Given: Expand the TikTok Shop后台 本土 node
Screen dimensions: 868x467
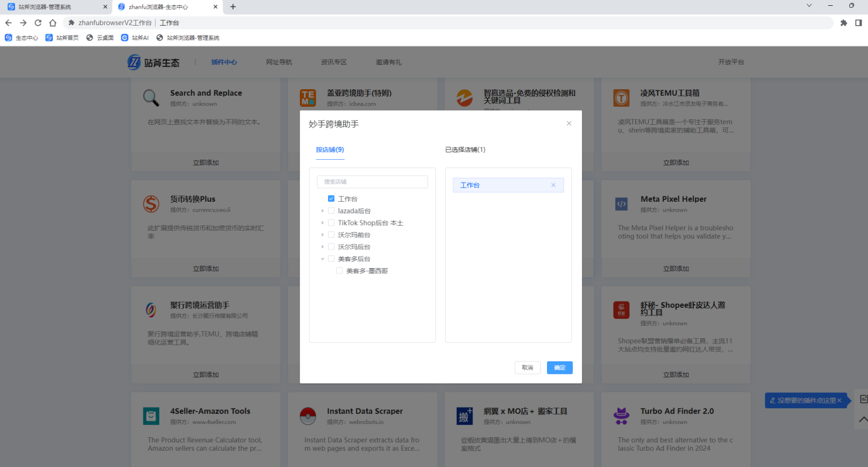Looking at the screenshot, I should 323,223.
